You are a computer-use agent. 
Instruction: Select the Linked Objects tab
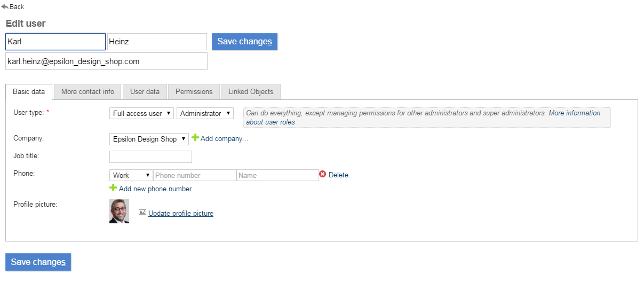pos(251,91)
